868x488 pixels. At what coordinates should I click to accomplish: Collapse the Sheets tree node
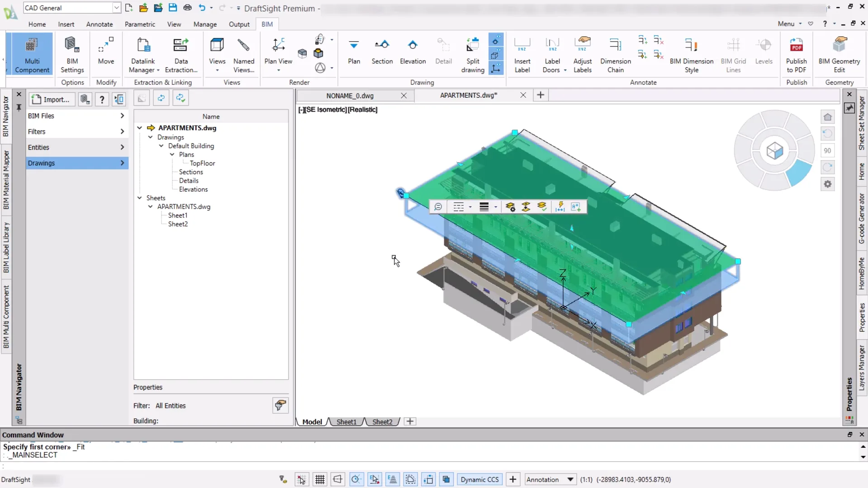[x=140, y=198]
